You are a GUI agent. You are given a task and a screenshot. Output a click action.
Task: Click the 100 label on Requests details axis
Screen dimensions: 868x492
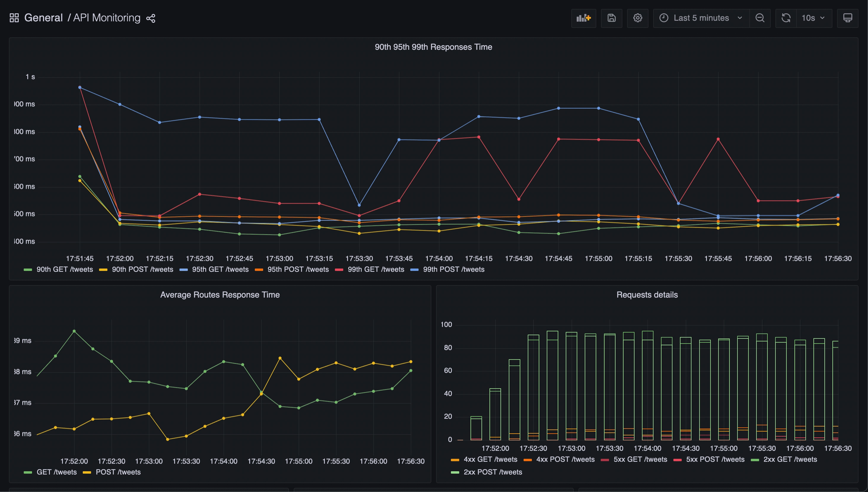[x=446, y=325]
